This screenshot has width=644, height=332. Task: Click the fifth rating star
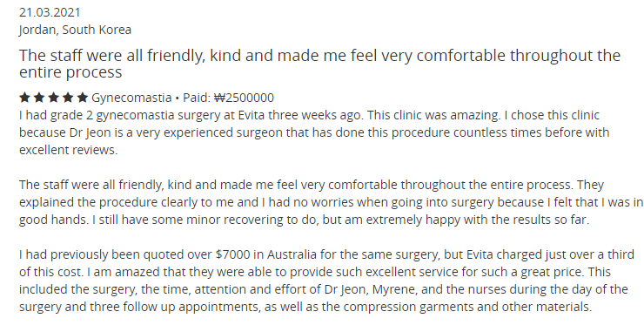pyautogui.click(x=83, y=98)
